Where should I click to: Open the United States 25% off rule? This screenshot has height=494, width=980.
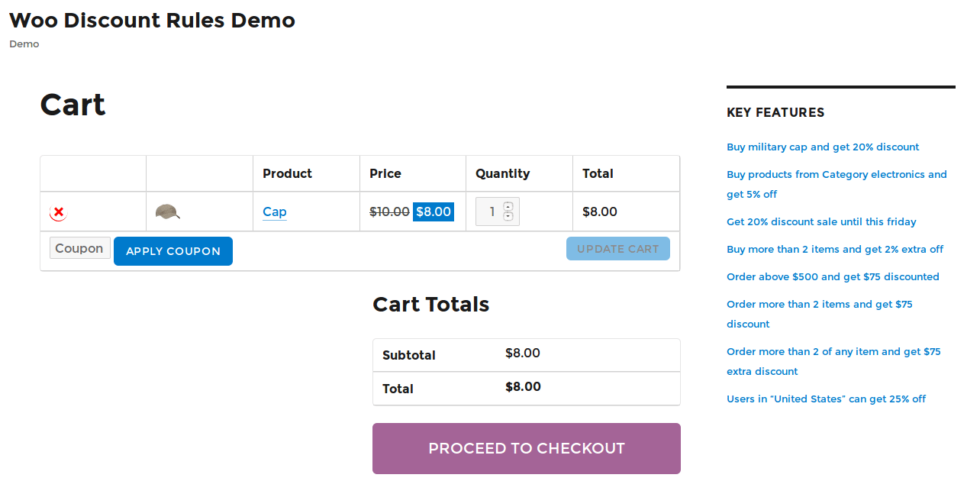tap(826, 399)
